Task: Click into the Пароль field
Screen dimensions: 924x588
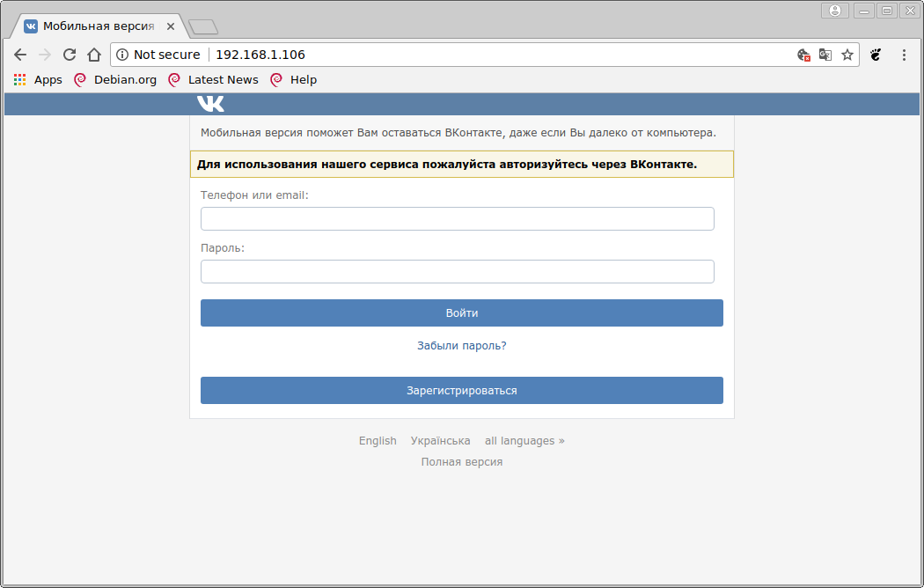Action: coord(457,271)
